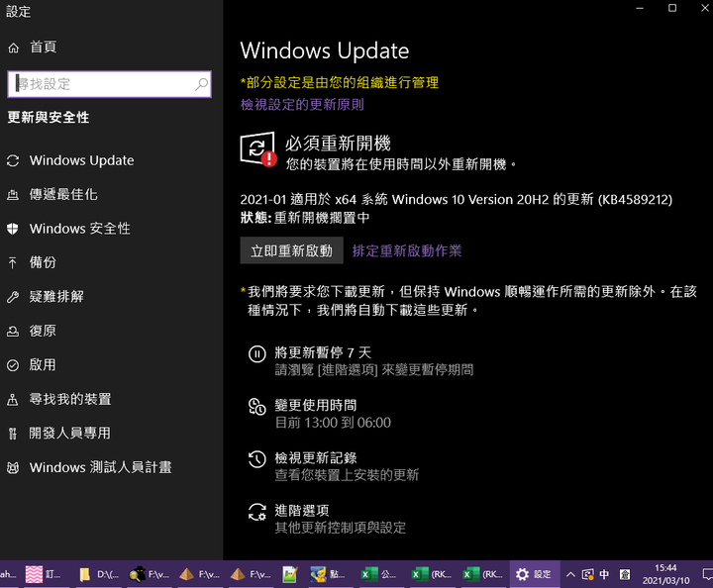Click 將更新暫停 7 天 option
713x588 pixels.
(323, 352)
